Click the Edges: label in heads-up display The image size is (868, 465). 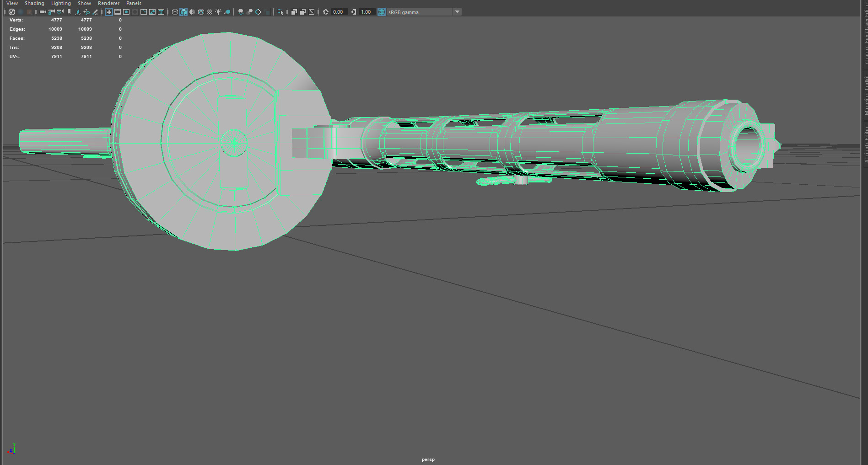pyautogui.click(x=17, y=29)
